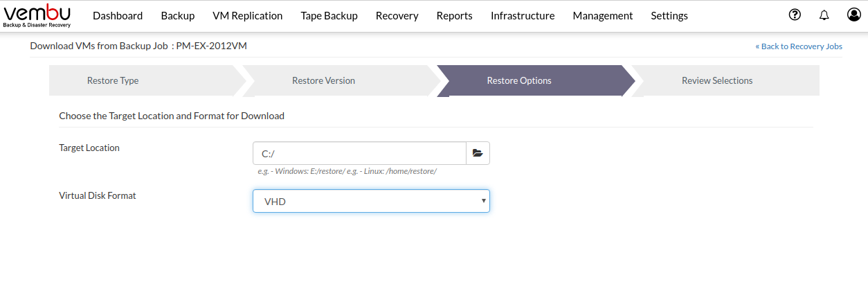This screenshot has width=868, height=282.
Task: Open the notifications bell icon
Action: (824, 15)
